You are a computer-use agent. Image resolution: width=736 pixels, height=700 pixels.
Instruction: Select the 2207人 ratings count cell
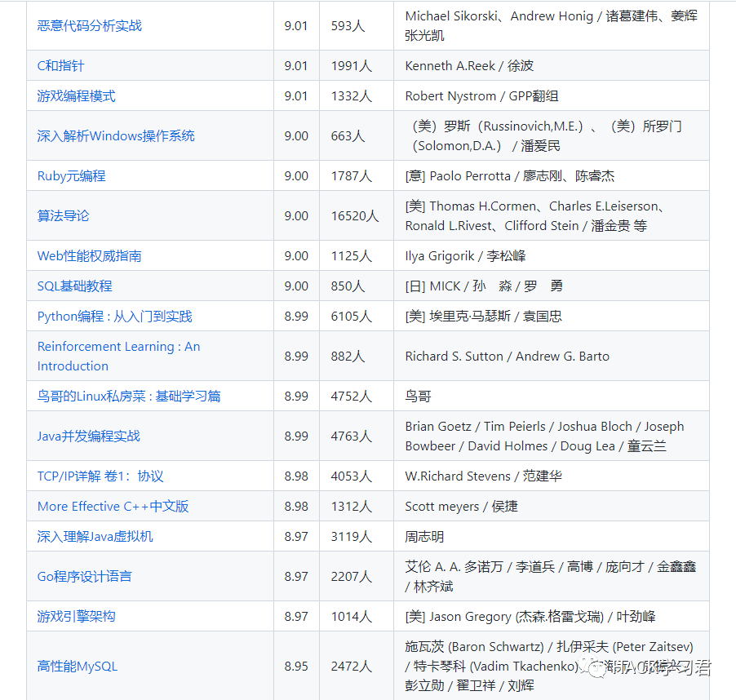point(357,576)
